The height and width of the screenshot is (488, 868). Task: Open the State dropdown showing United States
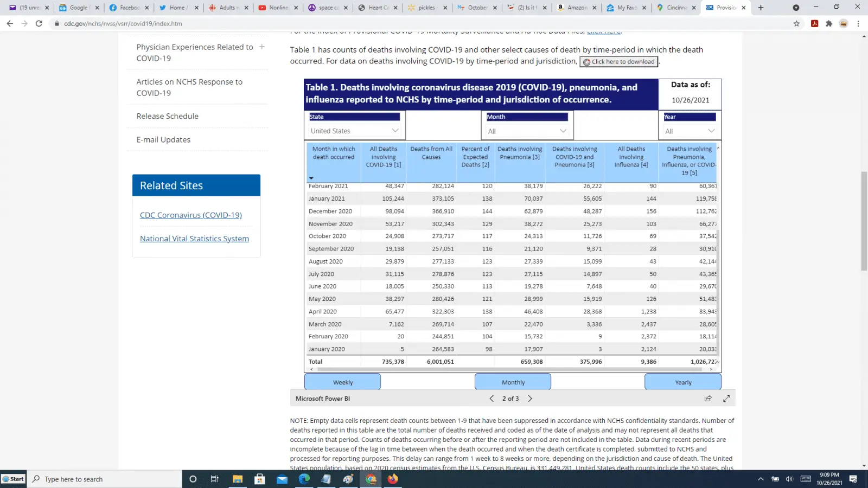354,131
